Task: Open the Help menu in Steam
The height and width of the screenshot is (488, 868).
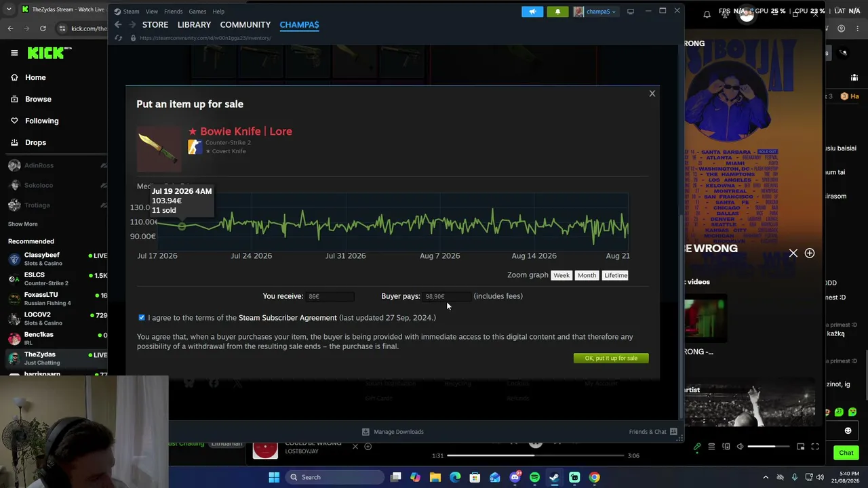Action: (218, 12)
